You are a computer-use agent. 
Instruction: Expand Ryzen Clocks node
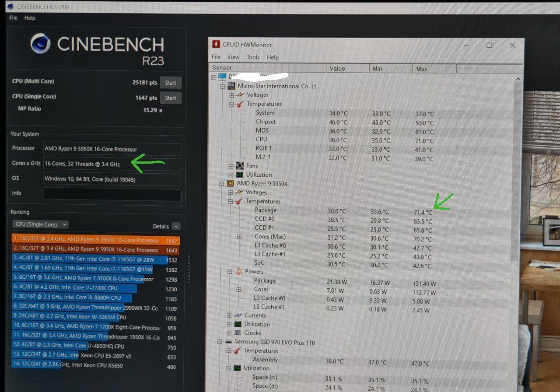(x=229, y=333)
